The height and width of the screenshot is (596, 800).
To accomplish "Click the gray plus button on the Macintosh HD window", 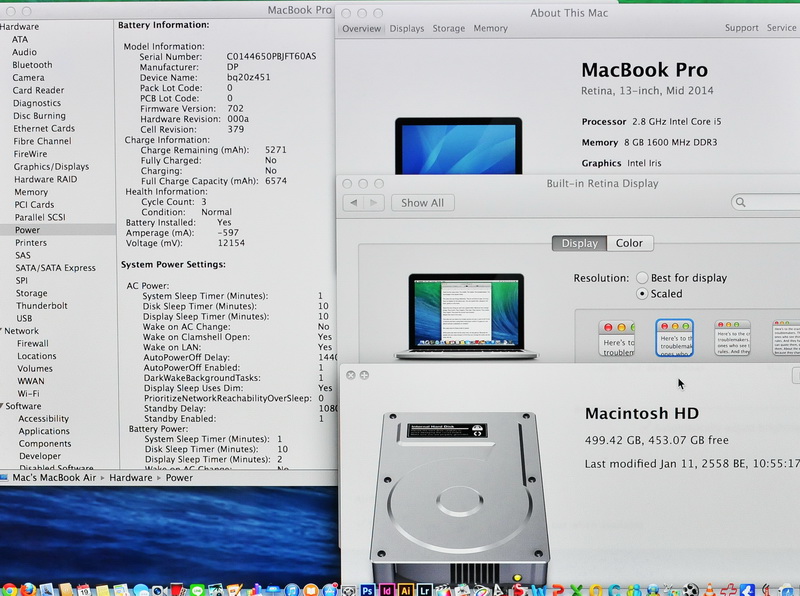I will click(x=364, y=375).
